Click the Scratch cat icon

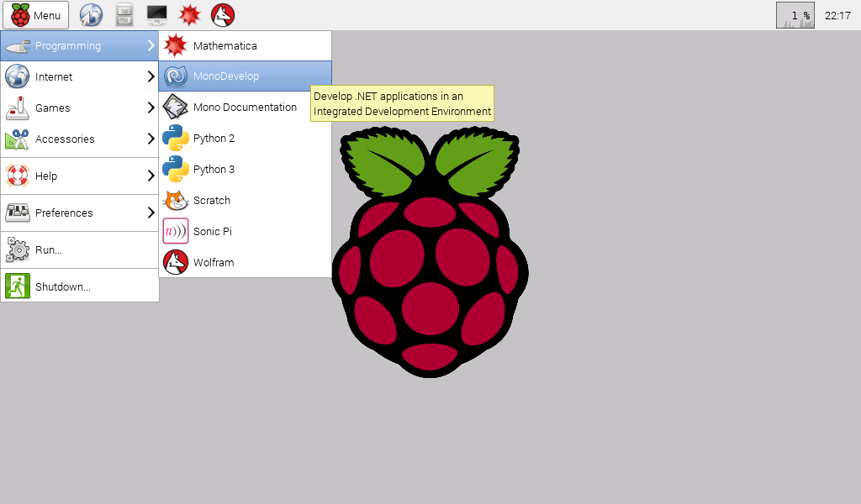(x=176, y=200)
